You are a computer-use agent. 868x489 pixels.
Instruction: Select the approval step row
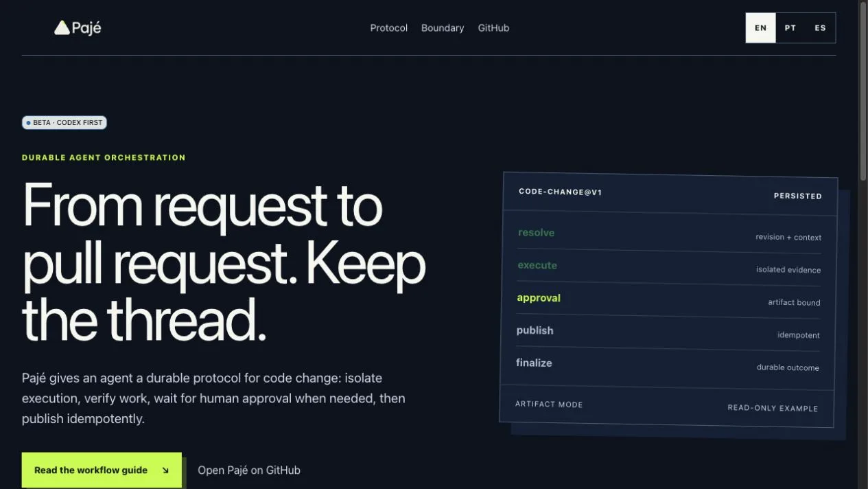point(668,299)
